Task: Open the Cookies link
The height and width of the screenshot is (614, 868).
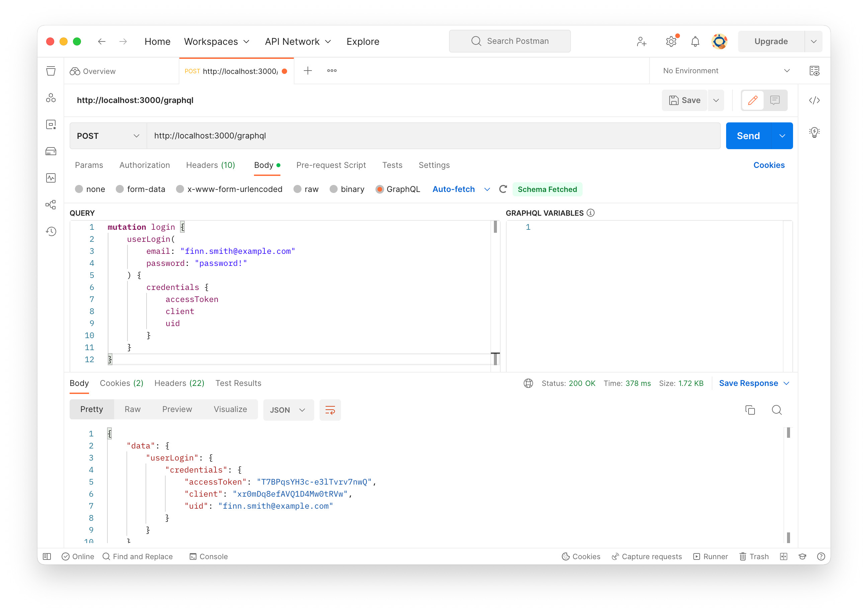Action: pyautogui.click(x=768, y=165)
